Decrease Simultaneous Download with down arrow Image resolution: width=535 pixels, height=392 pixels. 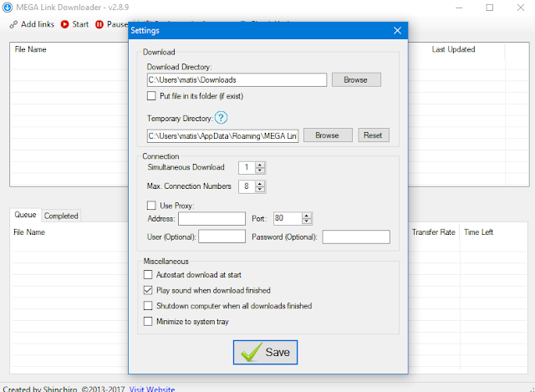(260, 170)
